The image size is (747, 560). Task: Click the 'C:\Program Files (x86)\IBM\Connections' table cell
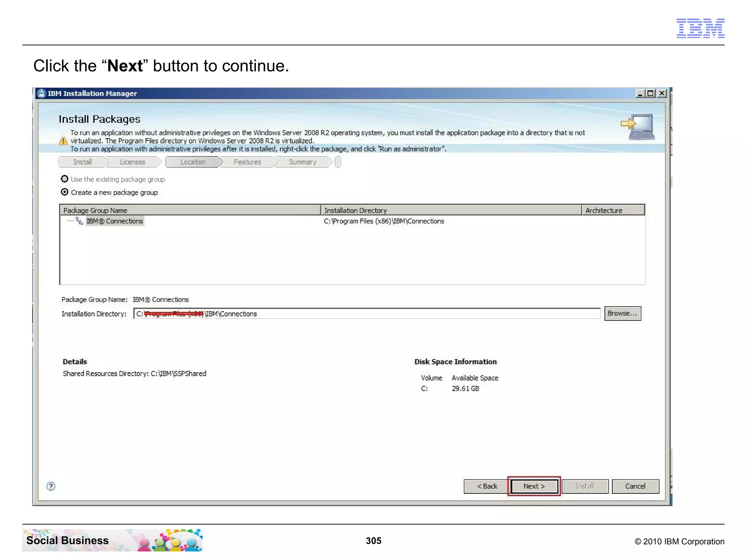pos(384,221)
